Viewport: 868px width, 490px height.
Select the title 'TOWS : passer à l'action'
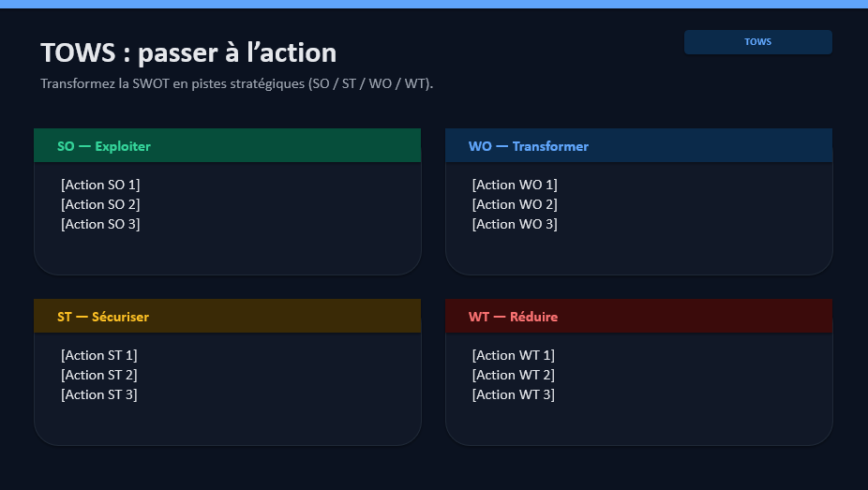click(x=188, y=52)
